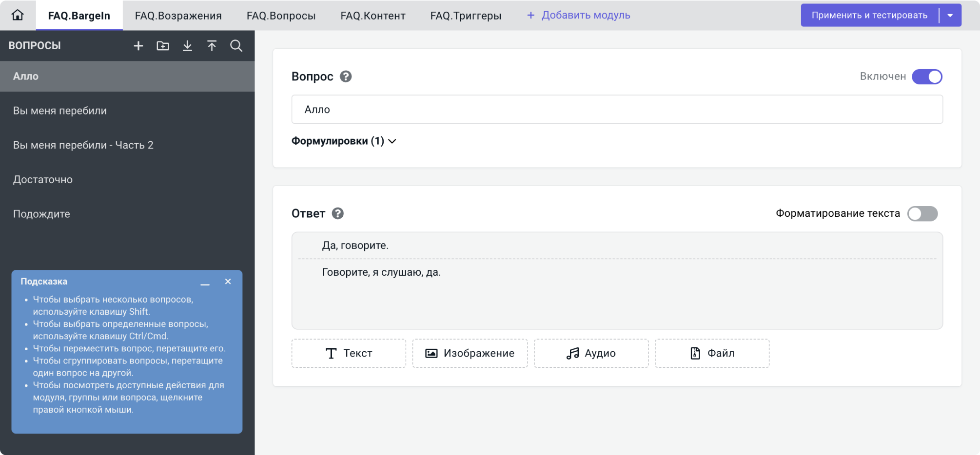Click the upload questions arrow icon
Image resolution: width=980 pixels, height=455 pixels.
tap(212, 46)
